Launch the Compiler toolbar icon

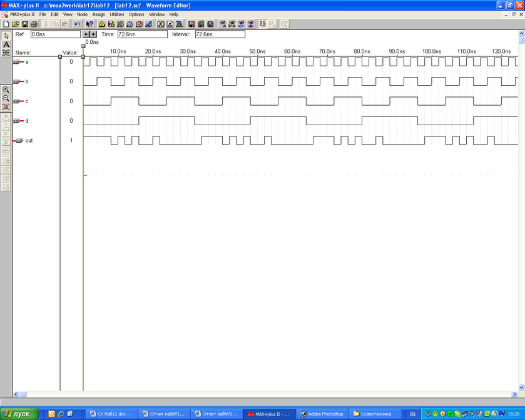(121, 24)
